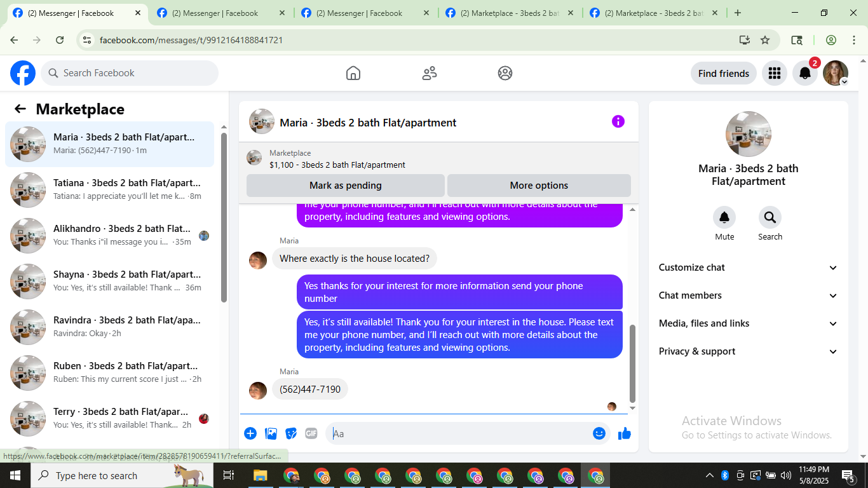Attach a photo with the image icon

point(271,433)
